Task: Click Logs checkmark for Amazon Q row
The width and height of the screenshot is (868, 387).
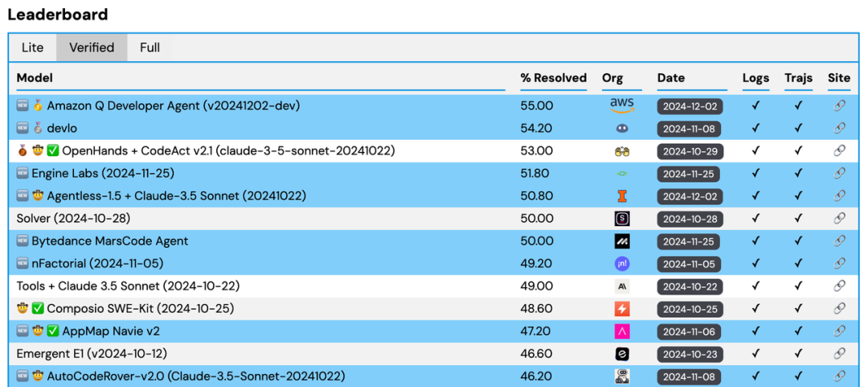Action: tap(755, 105)
